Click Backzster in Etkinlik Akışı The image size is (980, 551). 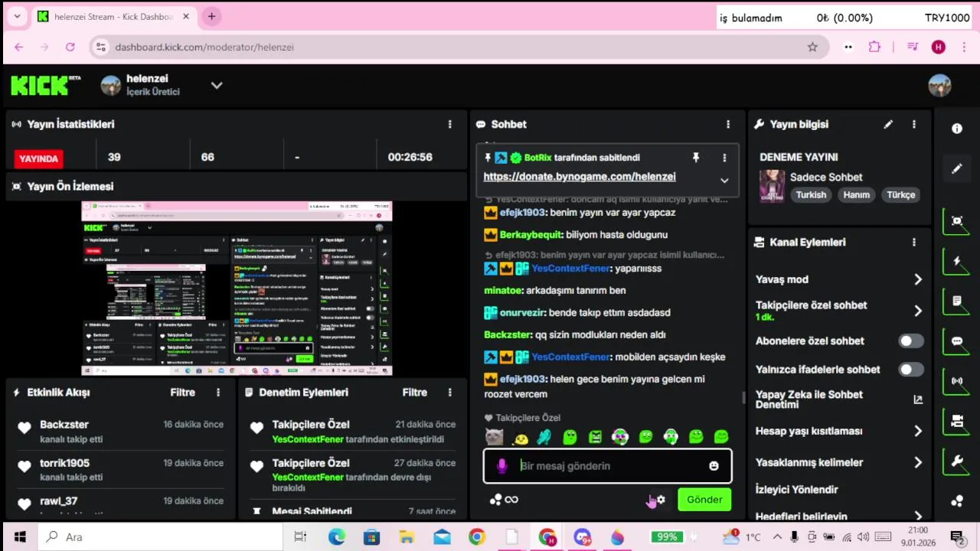click(x=64, y=425)
